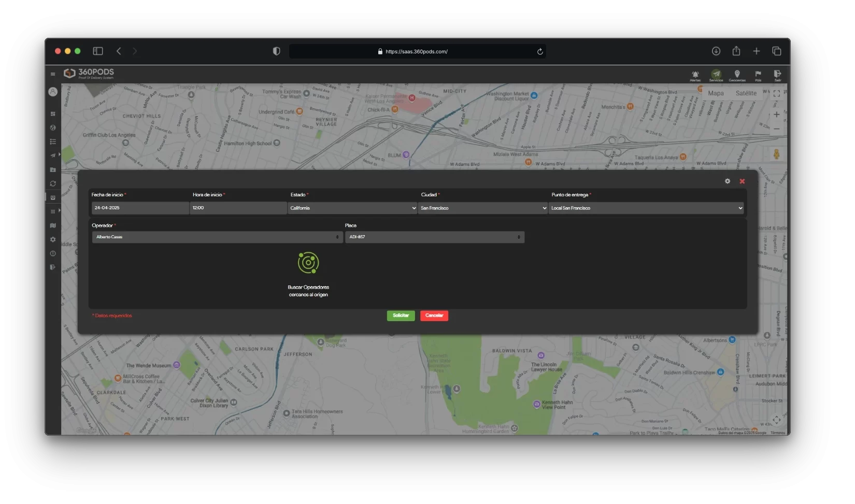This screenshot has height=504, width=855.
Task: Open the Alertas bell icon
Action: tap(695, 75)
